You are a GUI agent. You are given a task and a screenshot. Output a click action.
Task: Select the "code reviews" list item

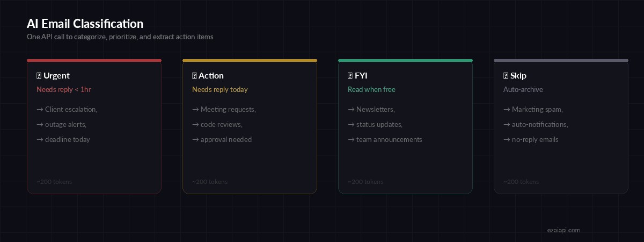pyautogui.click(x=221, y=124)
